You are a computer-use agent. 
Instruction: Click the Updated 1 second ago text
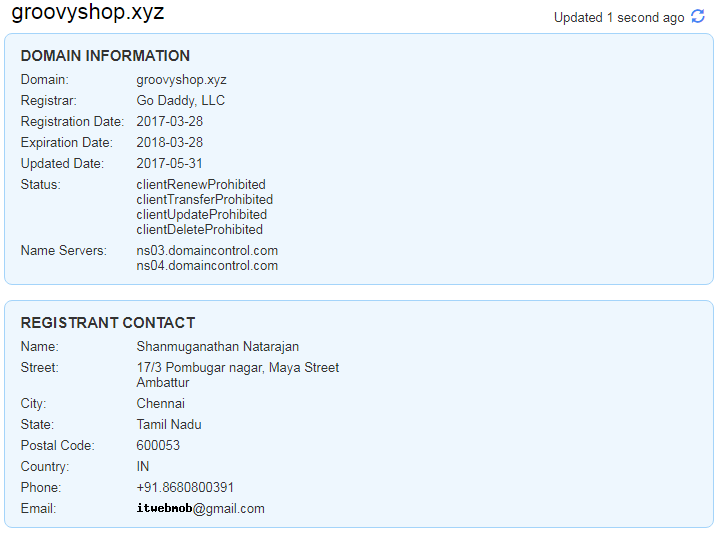tap(619, 17)
